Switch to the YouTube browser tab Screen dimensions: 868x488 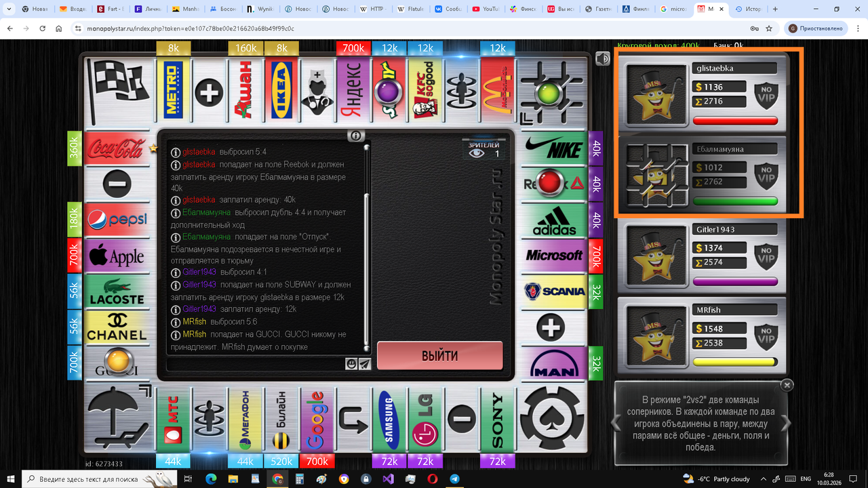click(x=486, y=9)
